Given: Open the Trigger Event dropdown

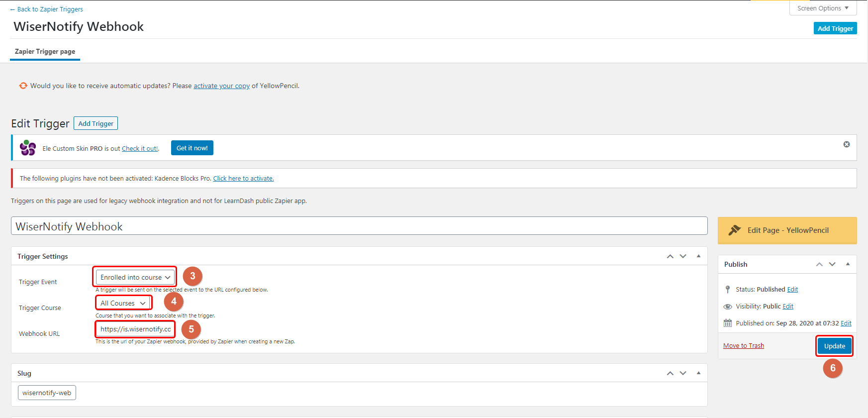Looking at the screenshot, I should pyautogui.click(x=135, y=277).
